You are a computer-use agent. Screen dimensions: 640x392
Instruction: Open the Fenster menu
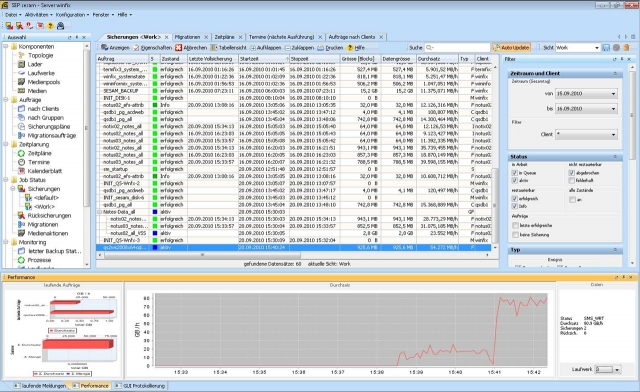point(103,15)
